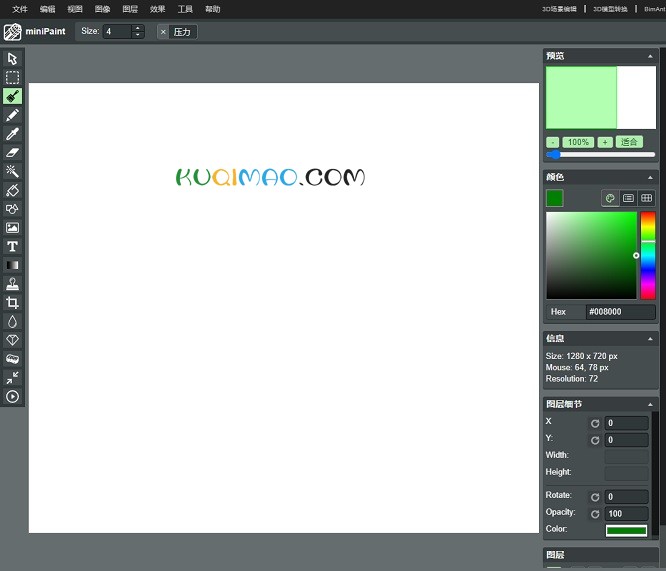Collapse the 预览 preview panel

click(x=650, y=56)
